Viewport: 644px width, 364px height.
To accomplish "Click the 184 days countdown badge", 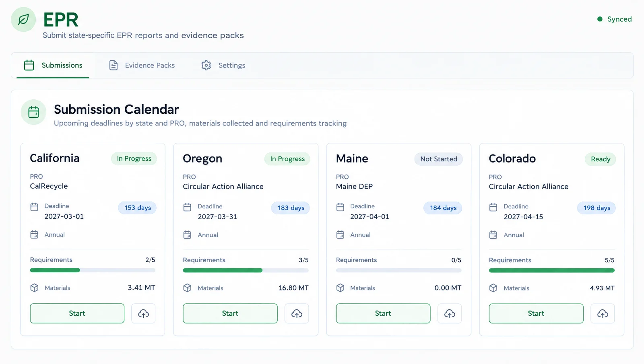I will coord(443,208).
